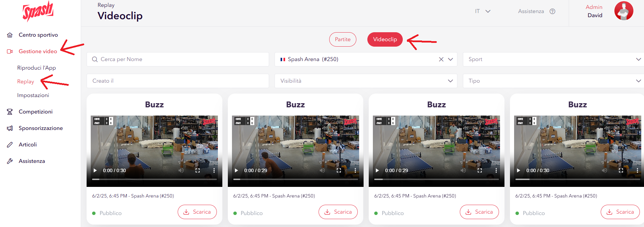Clear the Spash Arena filter selection
The image size is (644, 227).
click(x=441, y=59)
